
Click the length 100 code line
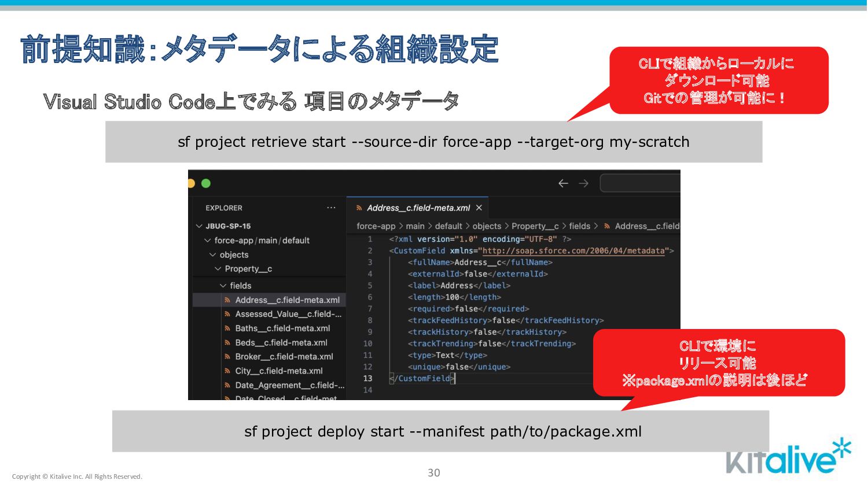coord(454,297)
